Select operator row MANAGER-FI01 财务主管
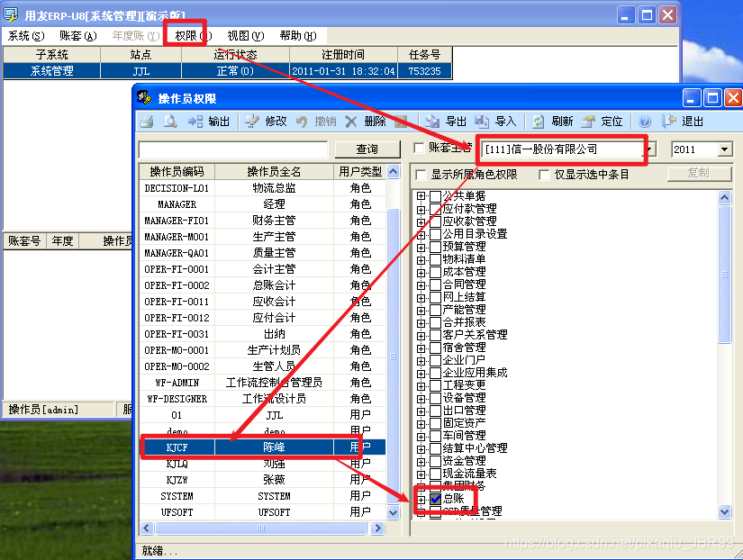 pos(262,221)
